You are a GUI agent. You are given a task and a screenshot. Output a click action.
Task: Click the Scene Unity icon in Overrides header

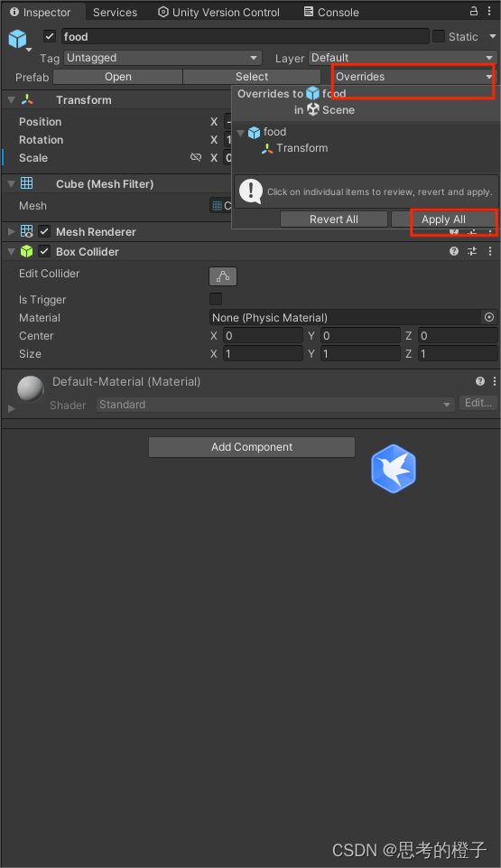313,109
